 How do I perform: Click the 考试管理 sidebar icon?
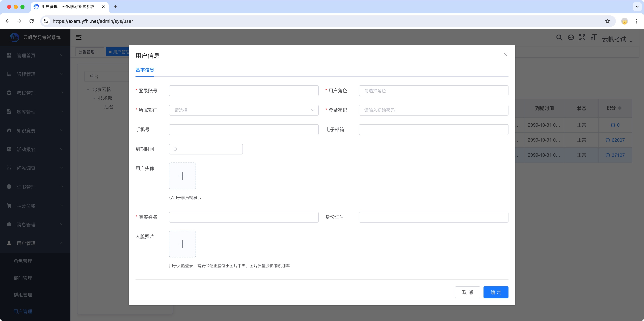point(9,93)
